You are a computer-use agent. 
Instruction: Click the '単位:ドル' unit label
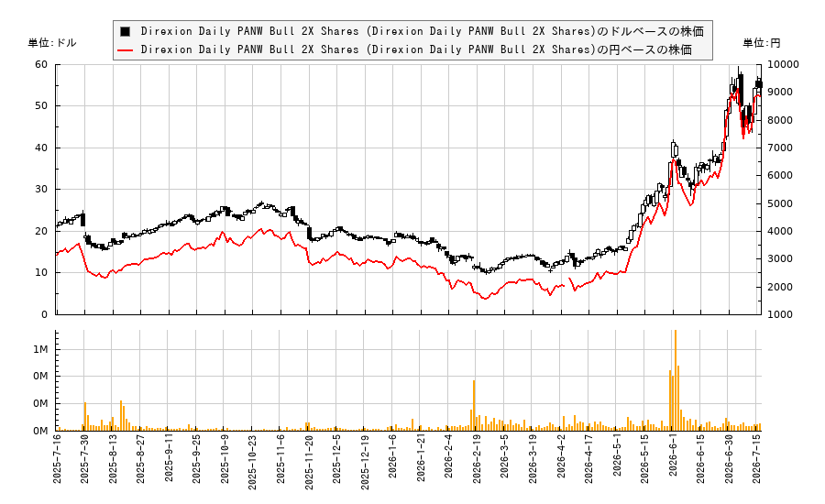(52, 43)
